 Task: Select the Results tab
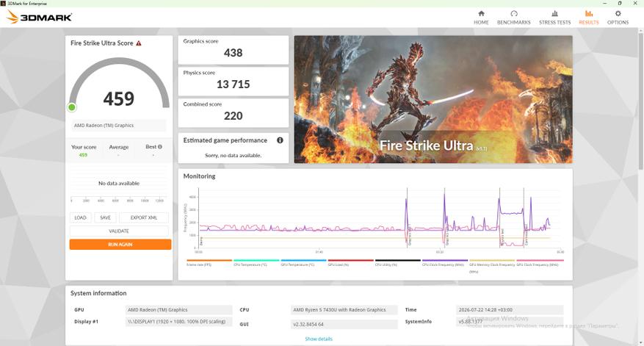click(588, 18)
